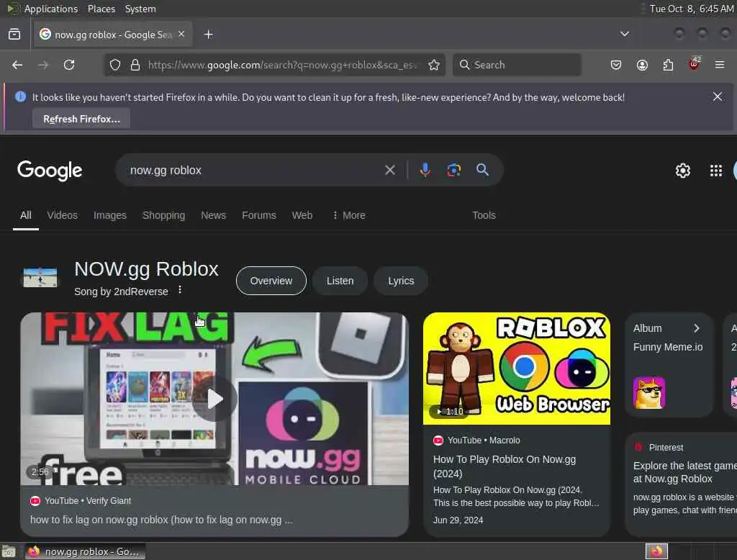Open Firefox View icon
The width and height of the screenshot is (737, 560).
click(x=14, y=35)
